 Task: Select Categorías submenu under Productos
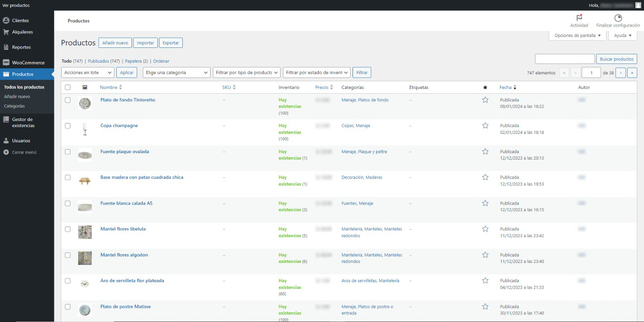pos(14,106)
